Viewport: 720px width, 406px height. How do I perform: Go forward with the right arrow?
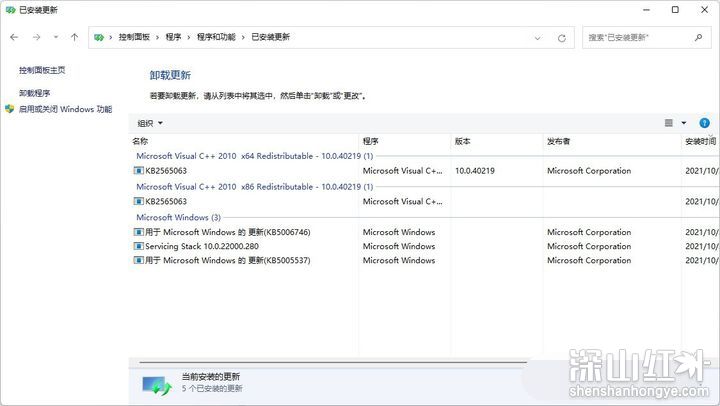(x=36, y=37)
